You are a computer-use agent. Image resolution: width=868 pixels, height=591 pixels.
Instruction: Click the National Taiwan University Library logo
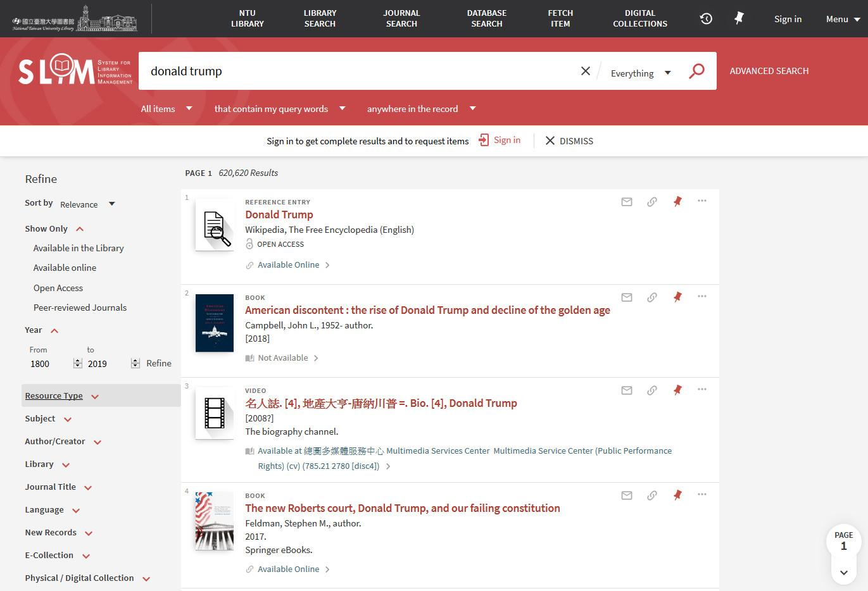[75, 18]
